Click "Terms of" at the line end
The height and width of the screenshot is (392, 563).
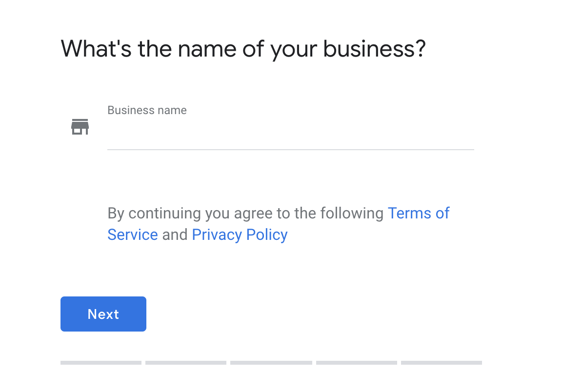coord(419,213)
